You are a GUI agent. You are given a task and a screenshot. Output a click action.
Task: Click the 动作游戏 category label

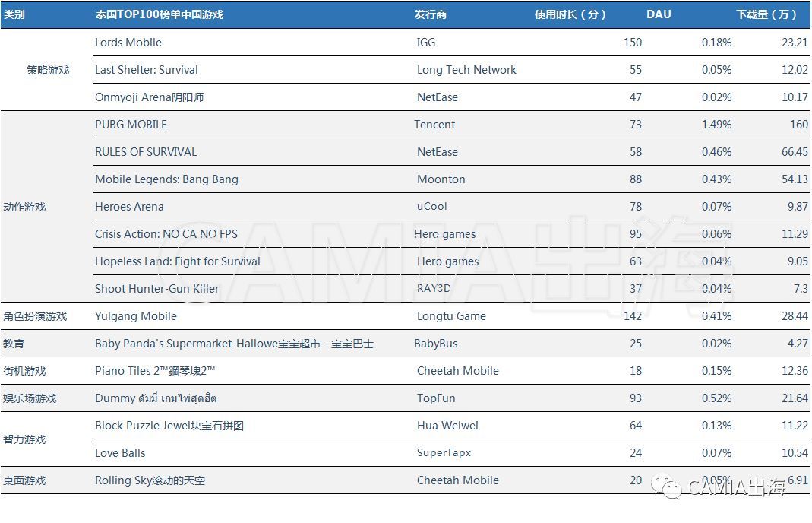pyautogui.click(x=25, y=207)
